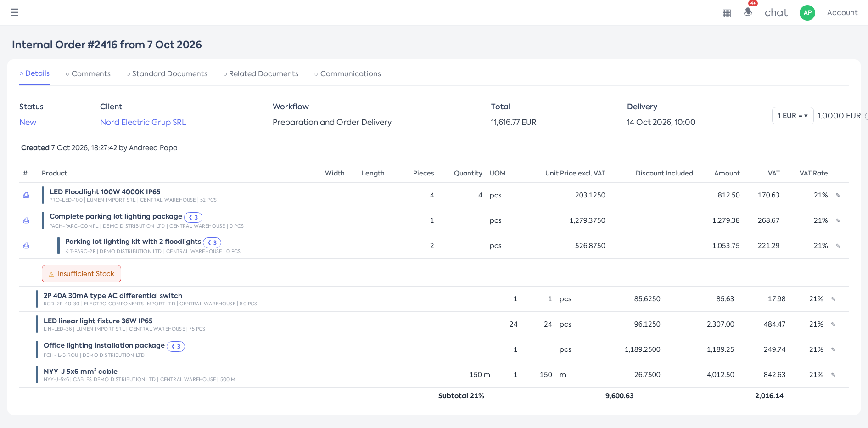Edit the LED linear light fixture line
Viewport: 868px width, 428px height.
tap(833, 324)
